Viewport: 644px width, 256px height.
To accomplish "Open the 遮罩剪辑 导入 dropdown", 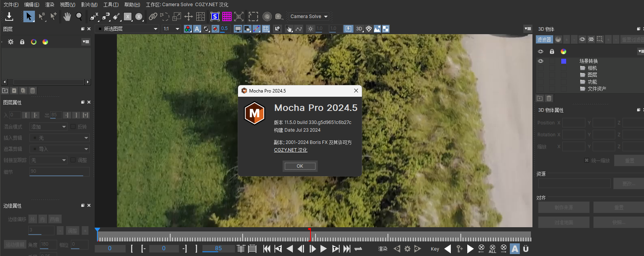I will 59,149.
